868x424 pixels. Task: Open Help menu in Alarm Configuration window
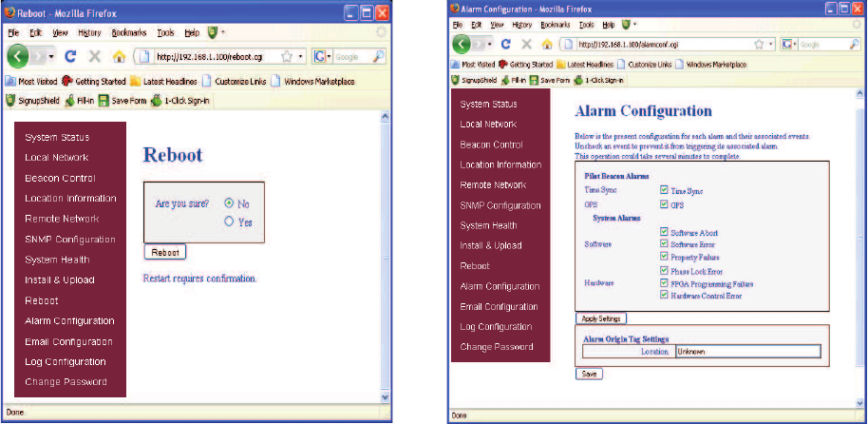tap(609, 25)
